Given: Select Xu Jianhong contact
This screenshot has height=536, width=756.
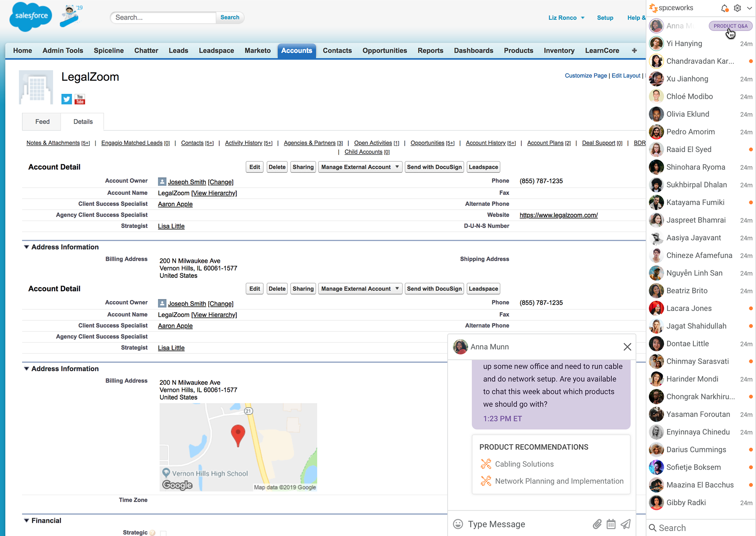Looking at the screenshot, I should 701,79.
